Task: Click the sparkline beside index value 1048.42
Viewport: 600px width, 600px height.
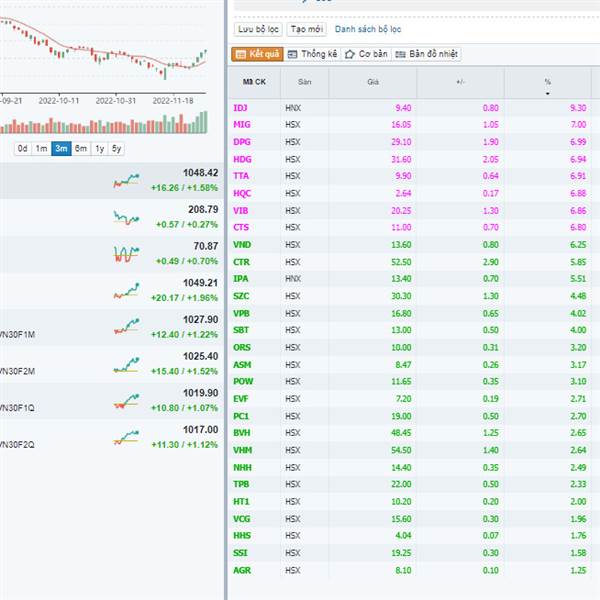Action: (126, 180)
